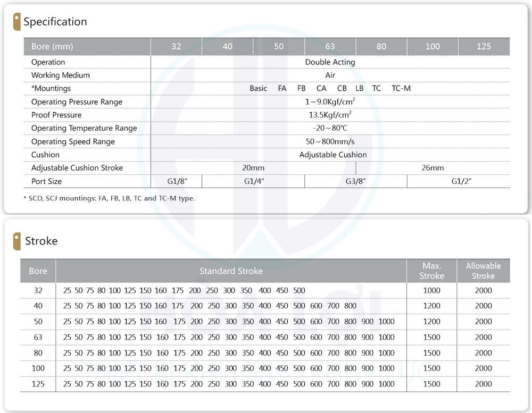The width and height of the screenshot is (532, 413).
Task: Click the 'Max. Stroke' column header
Action: pyautogui.click(x=431, y=271)
